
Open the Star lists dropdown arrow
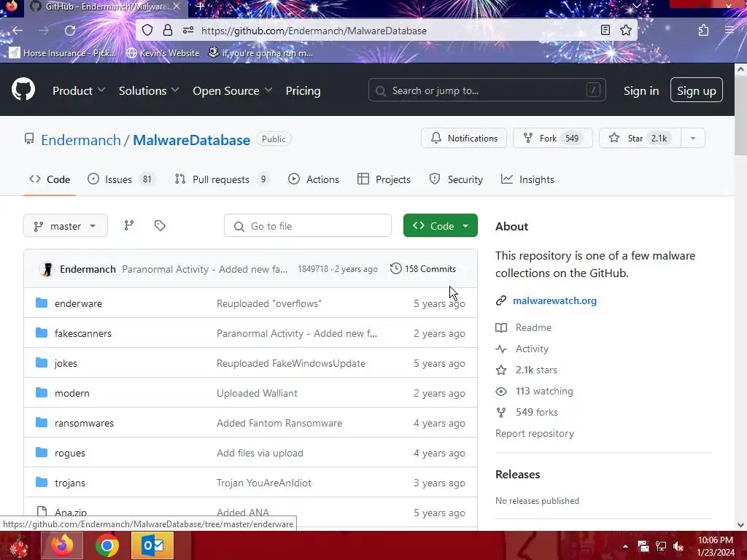click(x=693, y=138)
